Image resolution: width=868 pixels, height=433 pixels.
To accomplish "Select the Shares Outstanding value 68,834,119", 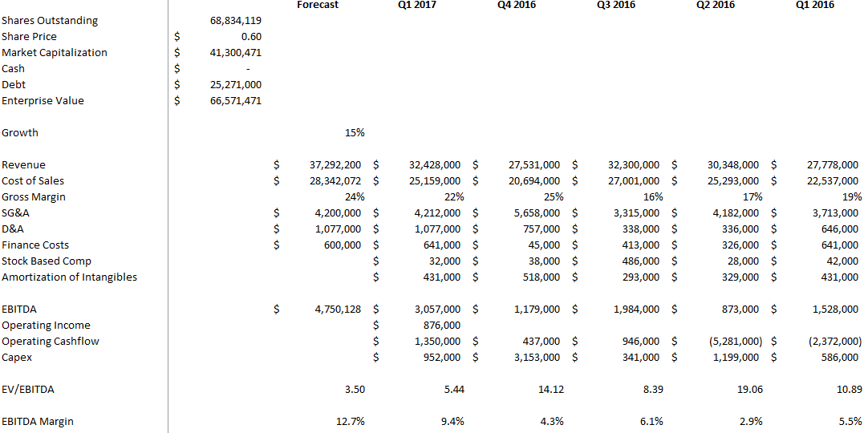I will 235,20.
